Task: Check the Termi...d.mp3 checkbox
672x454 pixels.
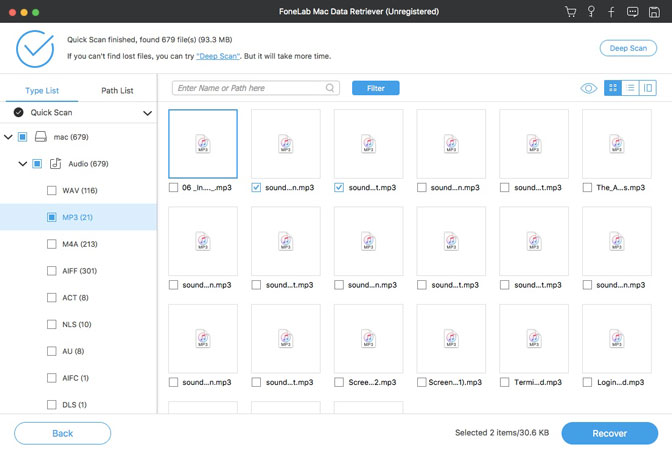Action: (x=504, y=382)
